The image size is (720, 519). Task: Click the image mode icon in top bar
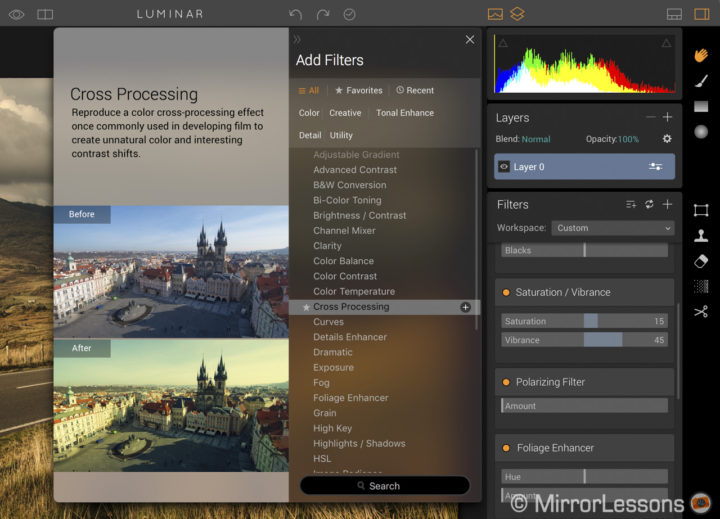coord(495,14)
